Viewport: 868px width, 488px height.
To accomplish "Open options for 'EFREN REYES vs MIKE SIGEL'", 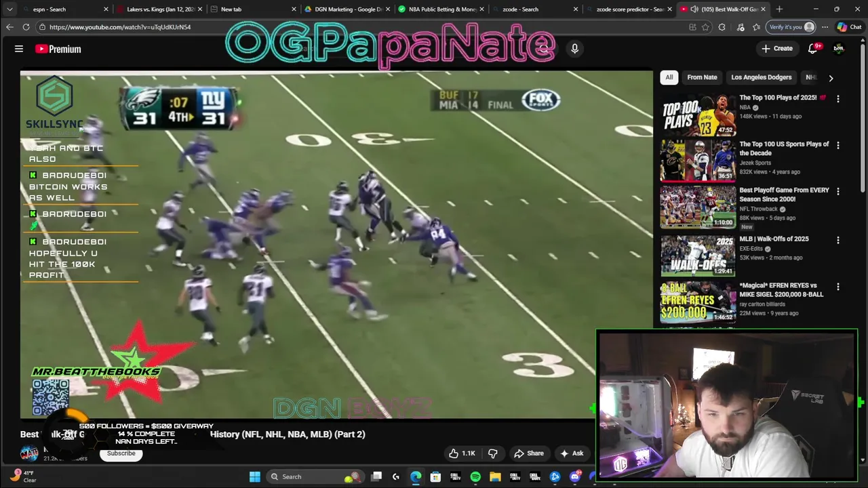I will [x=837, y=287].
